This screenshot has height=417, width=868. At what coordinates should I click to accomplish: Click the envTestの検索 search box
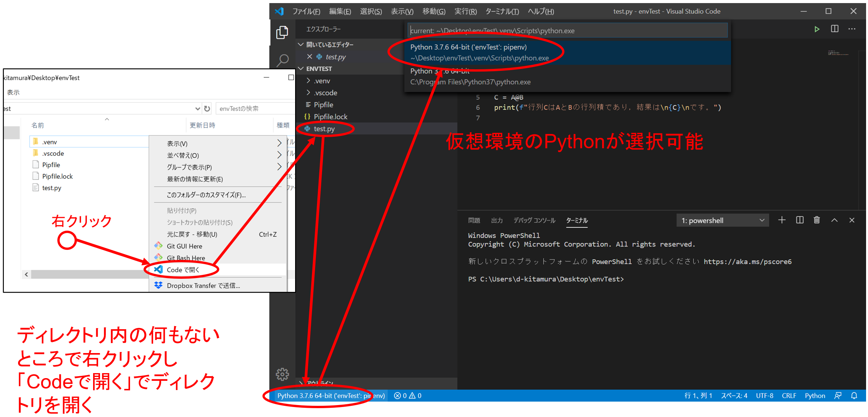pyautogui.click(x=255, y=109)
